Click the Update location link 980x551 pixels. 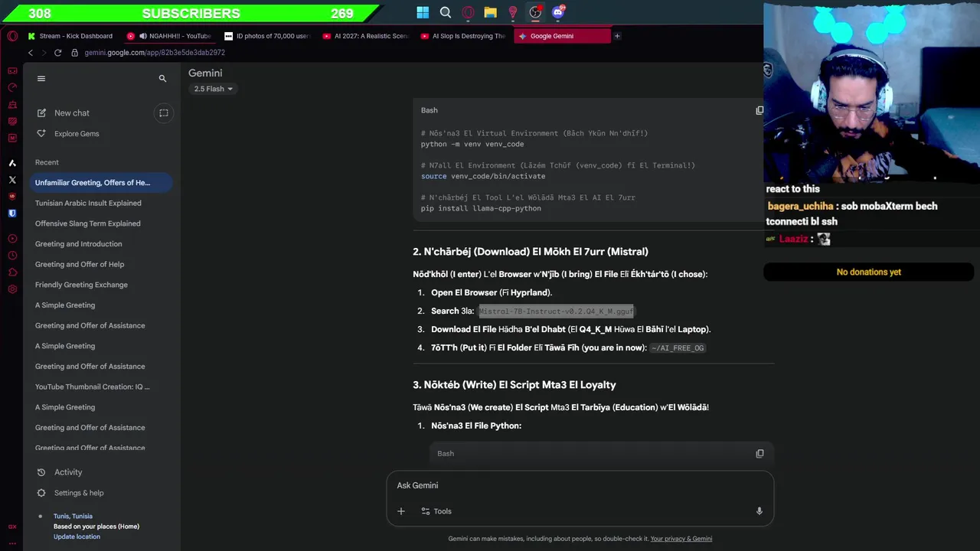[77, 536]
